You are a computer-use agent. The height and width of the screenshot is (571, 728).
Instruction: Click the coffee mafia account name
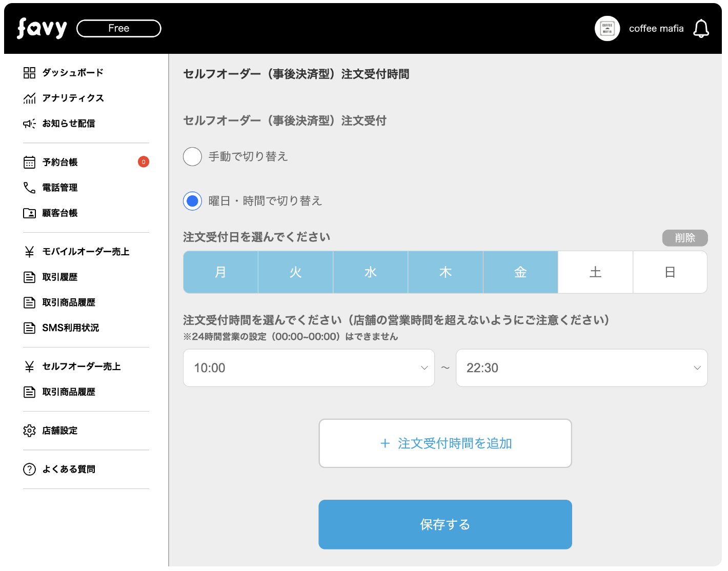656,29
